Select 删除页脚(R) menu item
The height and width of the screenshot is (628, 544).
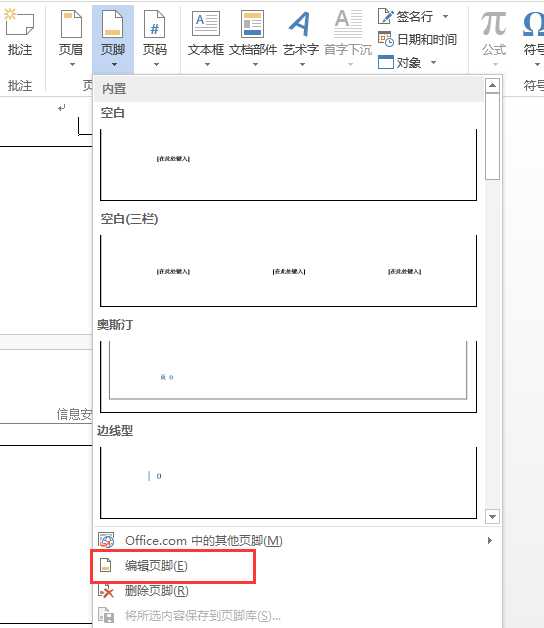(x=296, y=591)
